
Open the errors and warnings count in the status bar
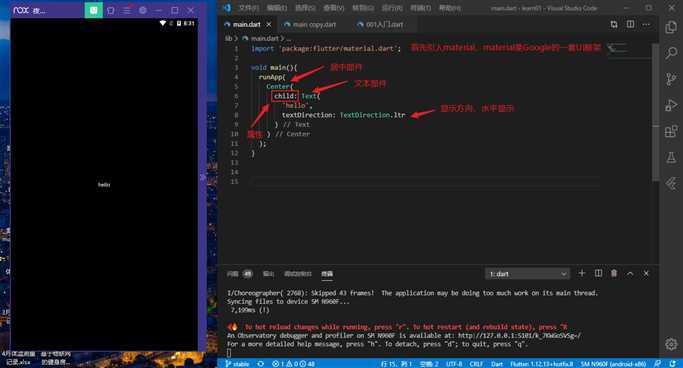coord(293,364)
